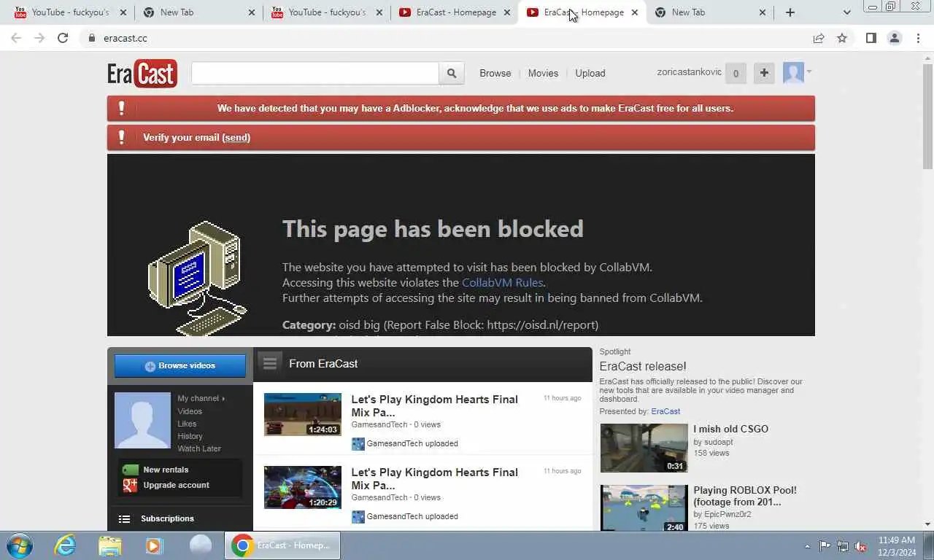This screenshot has width=934, height=560.
Task: Click the Subscriptions list icon
Action: pyautogui.click(x=124, y=519)
